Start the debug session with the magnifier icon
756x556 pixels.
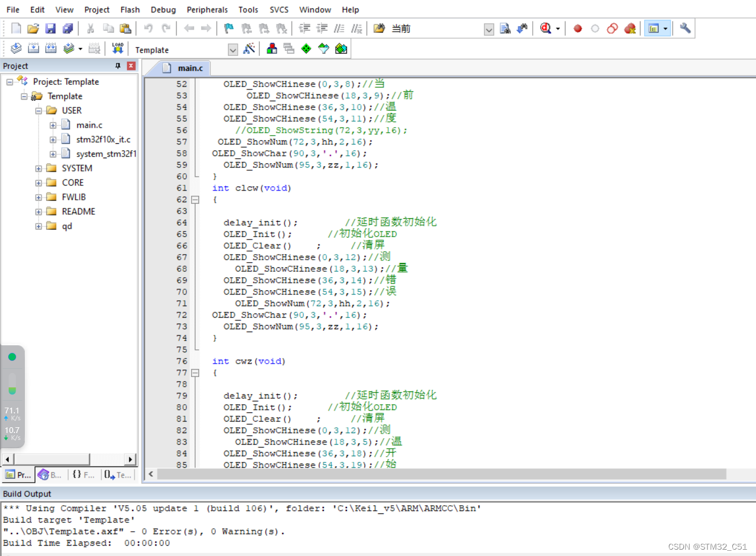[545, 28]
